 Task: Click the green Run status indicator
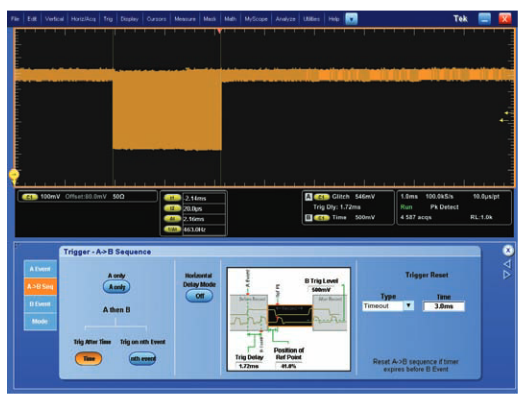pos(406,207)
